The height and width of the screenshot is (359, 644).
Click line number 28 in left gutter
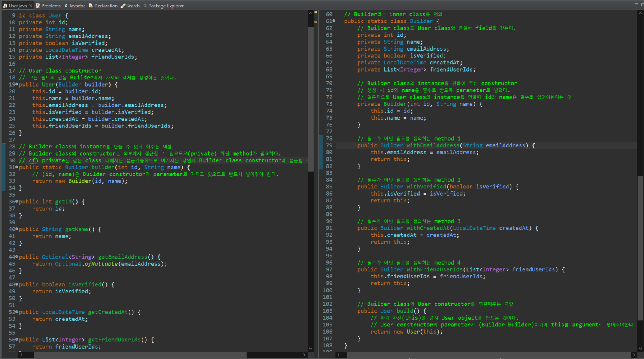click(12, 147)
